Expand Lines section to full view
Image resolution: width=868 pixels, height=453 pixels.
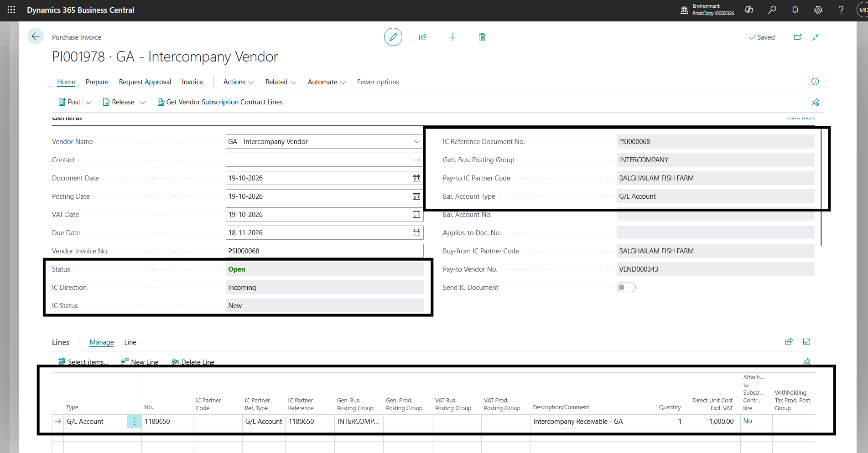806,342
